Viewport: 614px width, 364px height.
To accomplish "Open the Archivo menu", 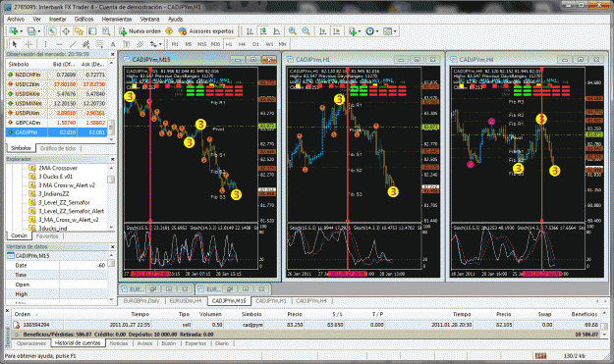I will [x=16, y=19].
